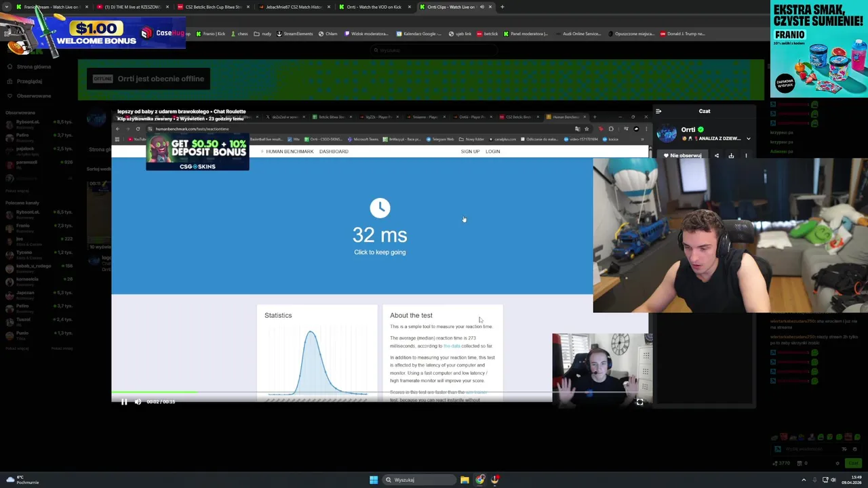Screen dimensions: 868x488
Task: Open the CSGO-SKINS deposit bonus ad in video
Action: coord(197,152)
